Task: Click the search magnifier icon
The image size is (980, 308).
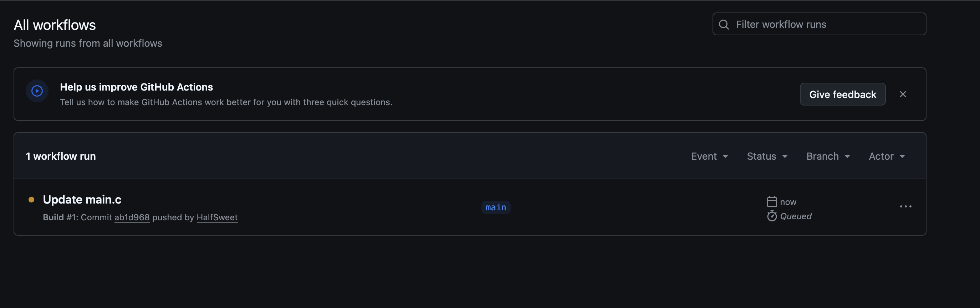Action: pos(724,24)
